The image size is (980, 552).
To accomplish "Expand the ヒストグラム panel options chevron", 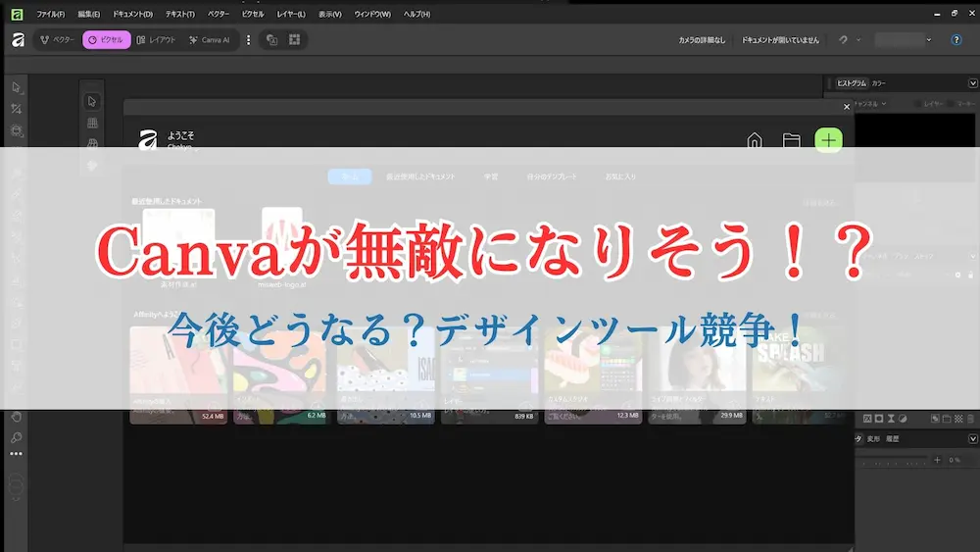I will (x=972, y=83).
